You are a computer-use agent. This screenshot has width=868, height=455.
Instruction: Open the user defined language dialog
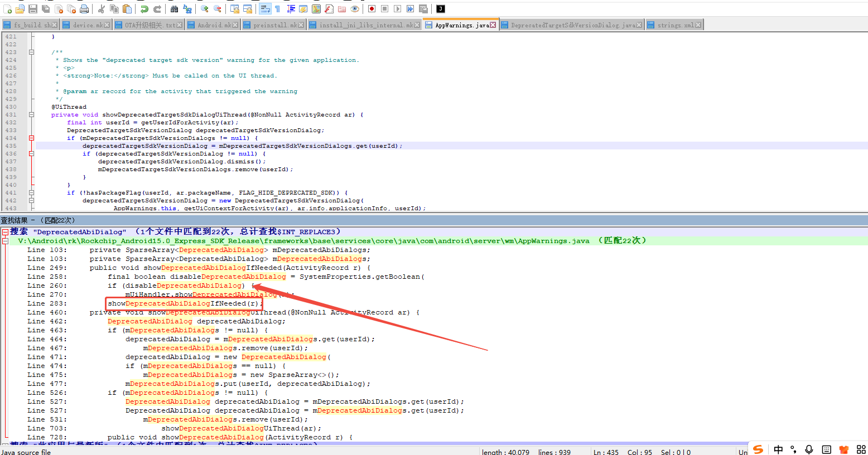coord(303,9)
